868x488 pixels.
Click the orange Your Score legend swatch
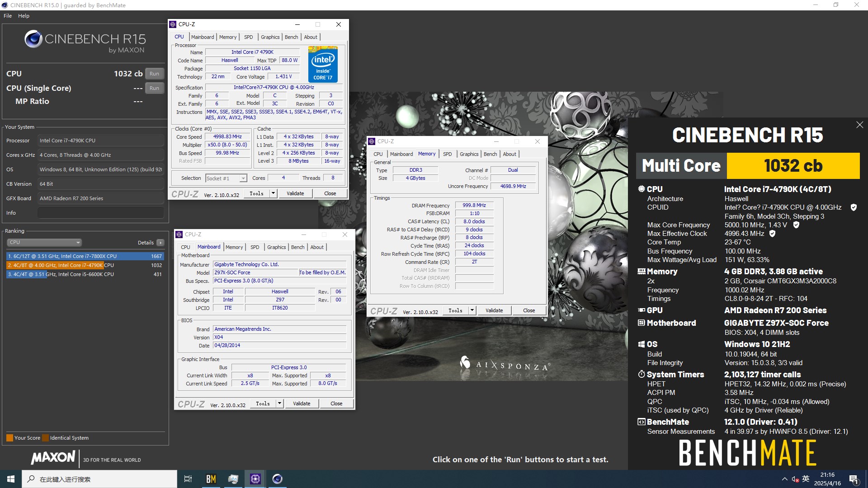point(9,438)
